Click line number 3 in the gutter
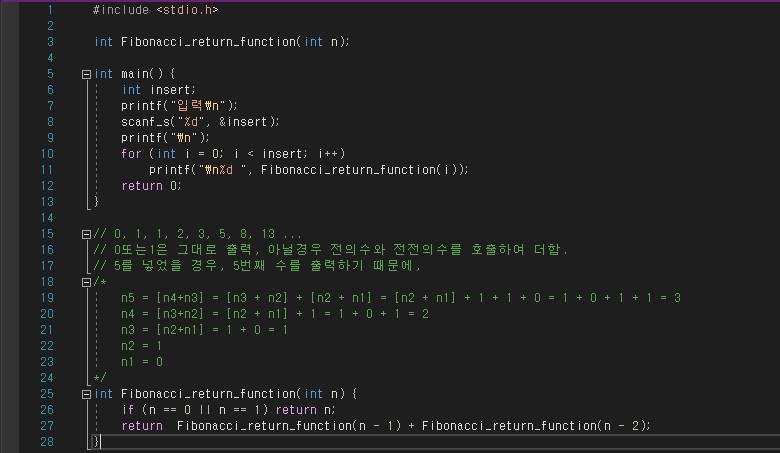 50,42
